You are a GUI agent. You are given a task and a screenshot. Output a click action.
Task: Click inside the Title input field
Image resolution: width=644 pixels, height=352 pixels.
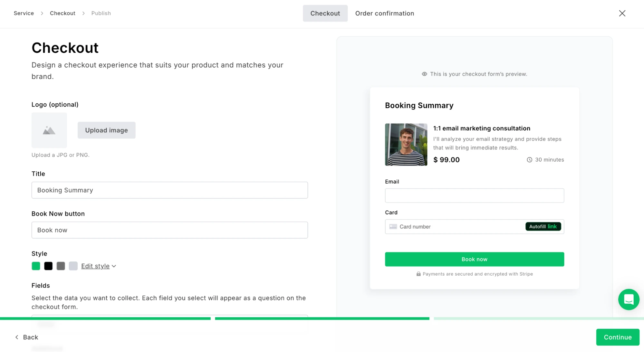tap(169, 190)
